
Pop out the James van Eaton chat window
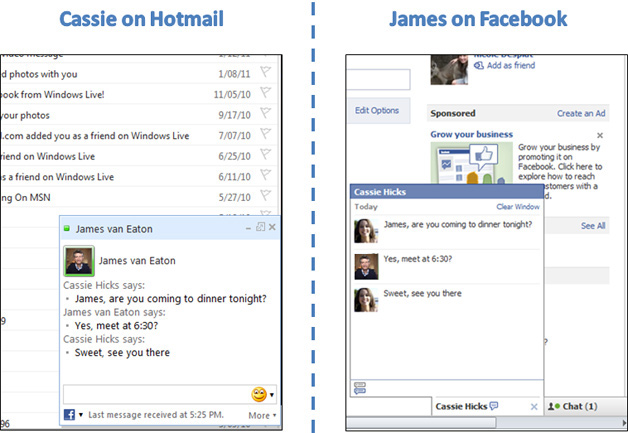coord(261,228)
